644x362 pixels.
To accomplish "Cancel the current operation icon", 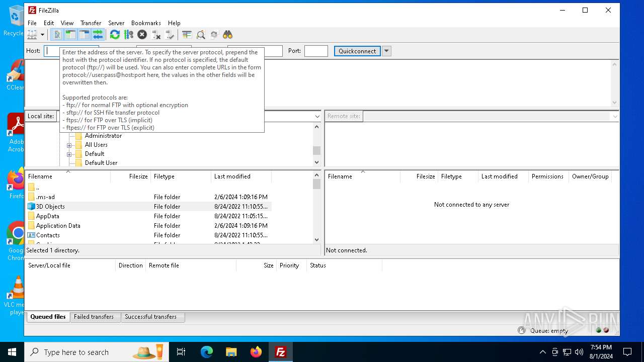I will pos(142,35).
